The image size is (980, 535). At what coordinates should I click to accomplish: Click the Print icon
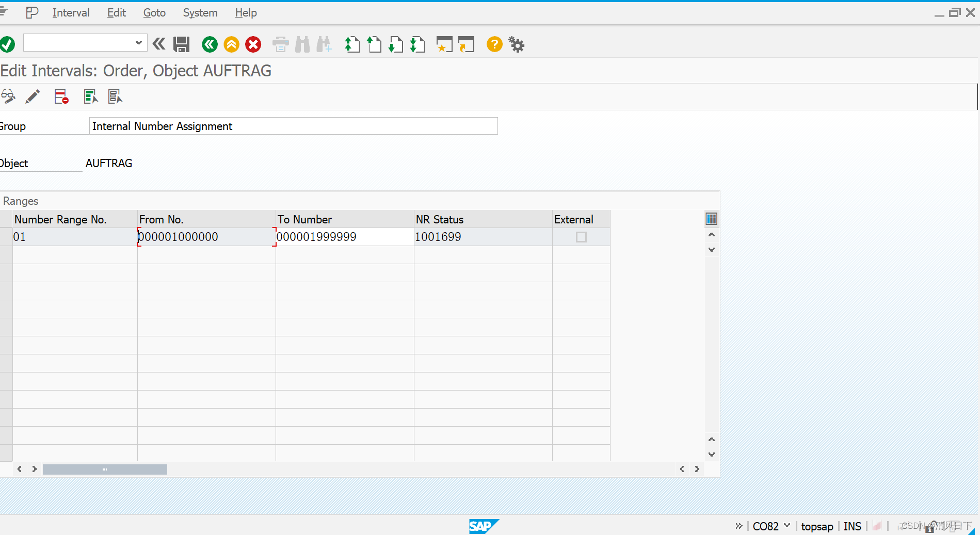click(280, 44)
